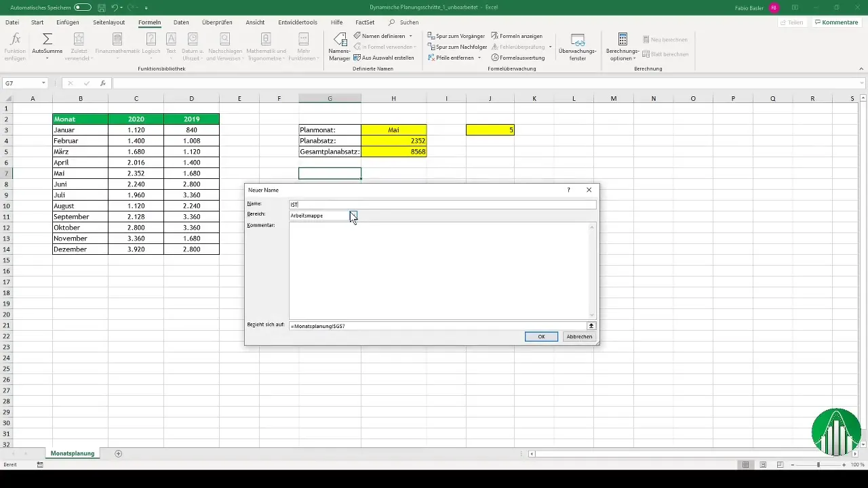Open the Berechnungsoptionen dropdown

(623, 47)
